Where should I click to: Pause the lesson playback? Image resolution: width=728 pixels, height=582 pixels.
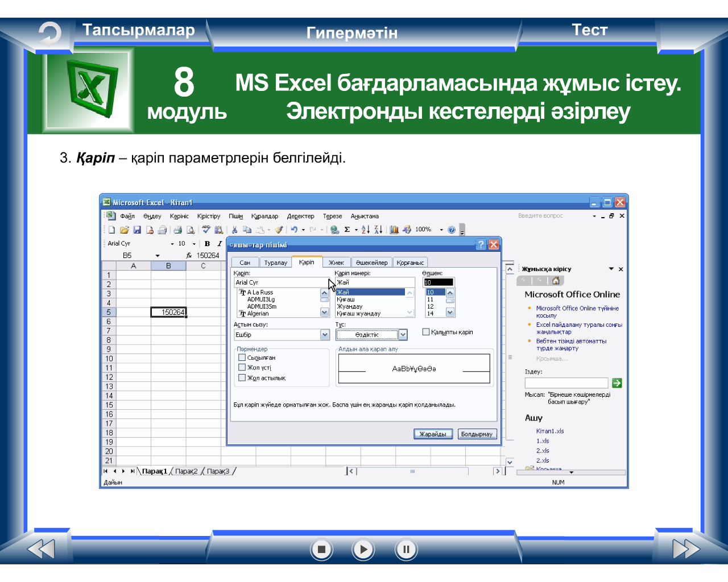pos(406,550)
